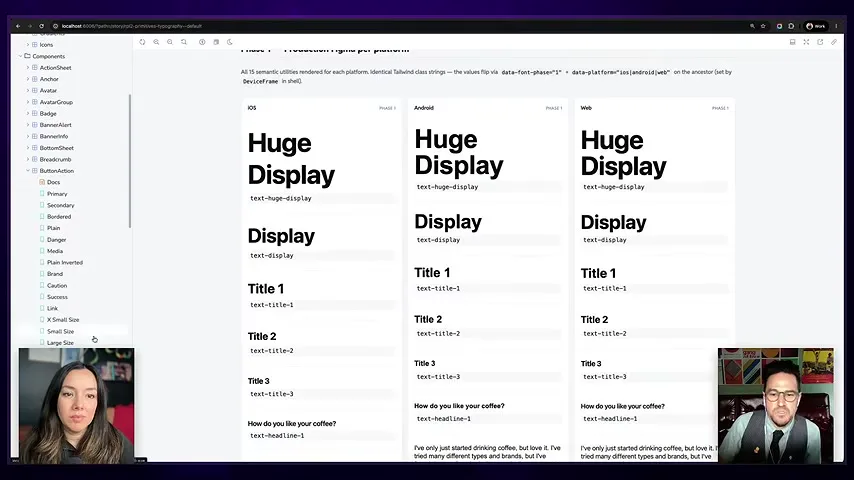Open the Plain story
The image size is (854, 480).
[53, 228]
